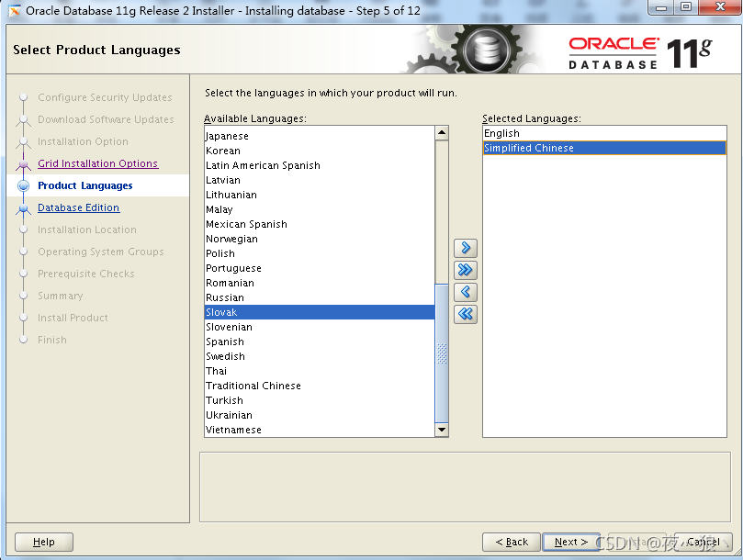Image resolution: width=743 pixels, height=560 pixels.
Task: Select Thai in Available Languages
Action: 320,371
